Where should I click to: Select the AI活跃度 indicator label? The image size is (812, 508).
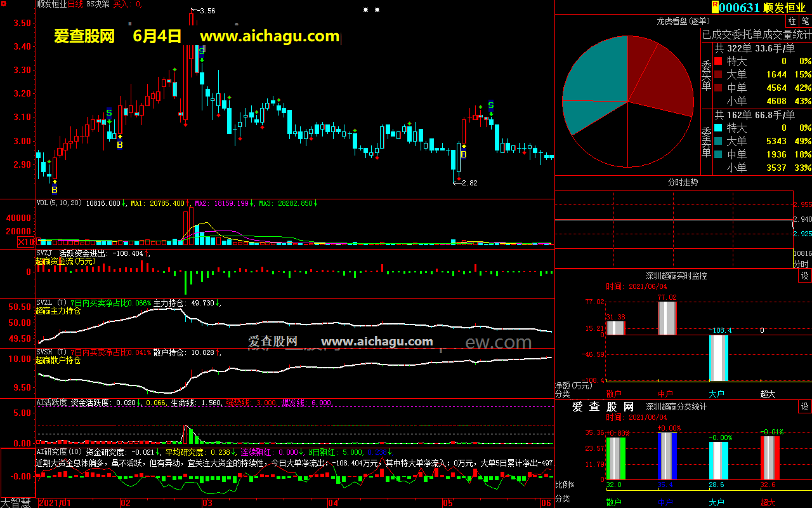(x=52, y=403)
